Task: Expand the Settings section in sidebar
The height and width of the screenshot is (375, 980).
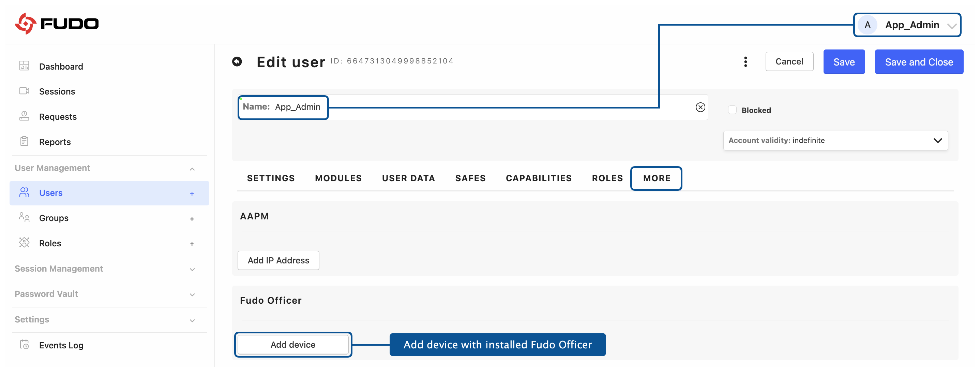Action: pos(192,320)
